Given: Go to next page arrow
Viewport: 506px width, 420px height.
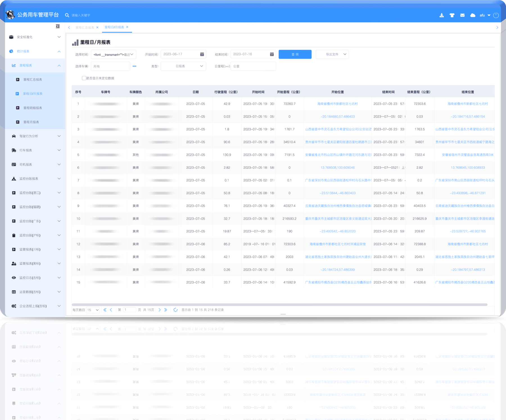Looking at the screenshot, I should [160, 310].
